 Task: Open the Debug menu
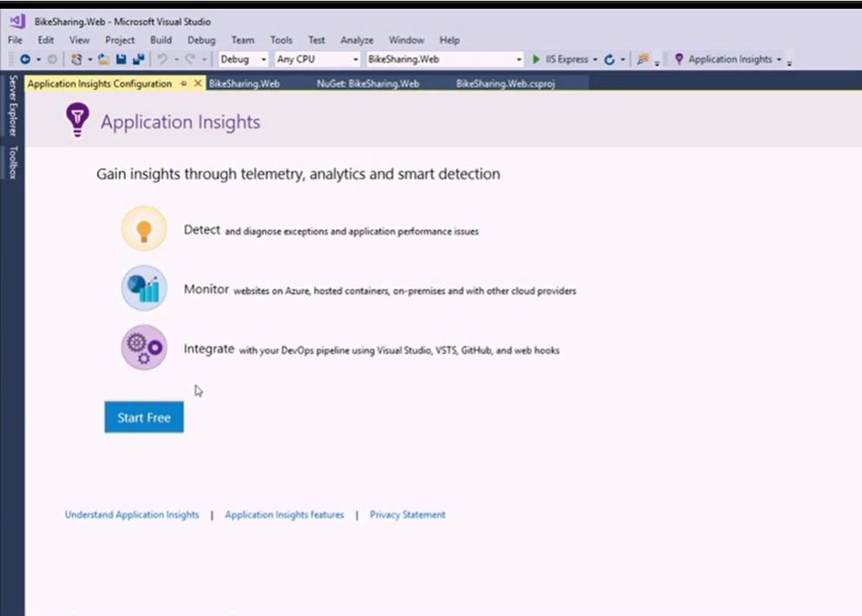201,40
